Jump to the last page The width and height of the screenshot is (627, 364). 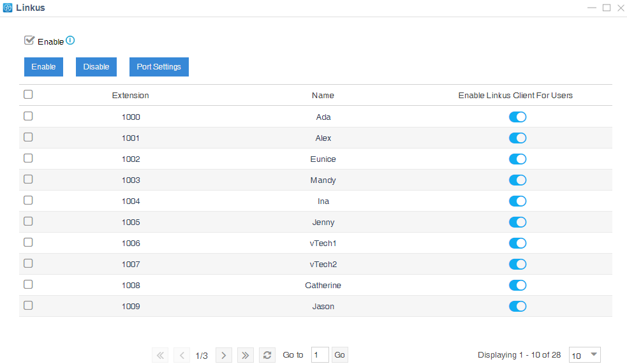[x=245, y=355]
